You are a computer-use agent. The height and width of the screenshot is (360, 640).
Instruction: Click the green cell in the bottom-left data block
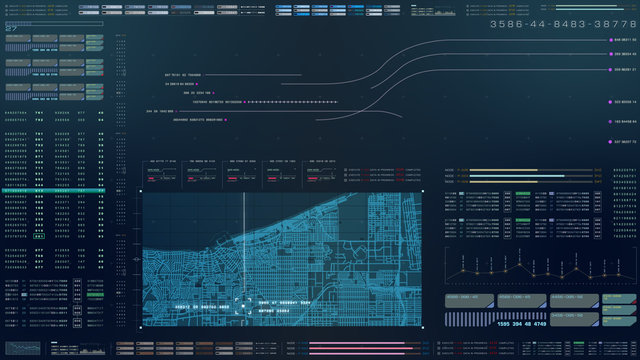click(95, 295)
